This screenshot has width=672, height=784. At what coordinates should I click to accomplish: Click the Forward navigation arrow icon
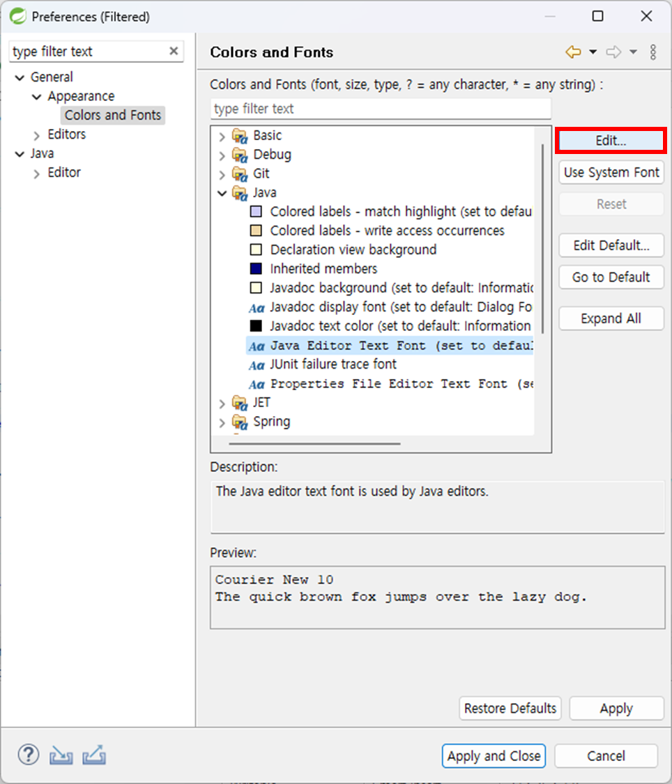[x=613, y=52]
